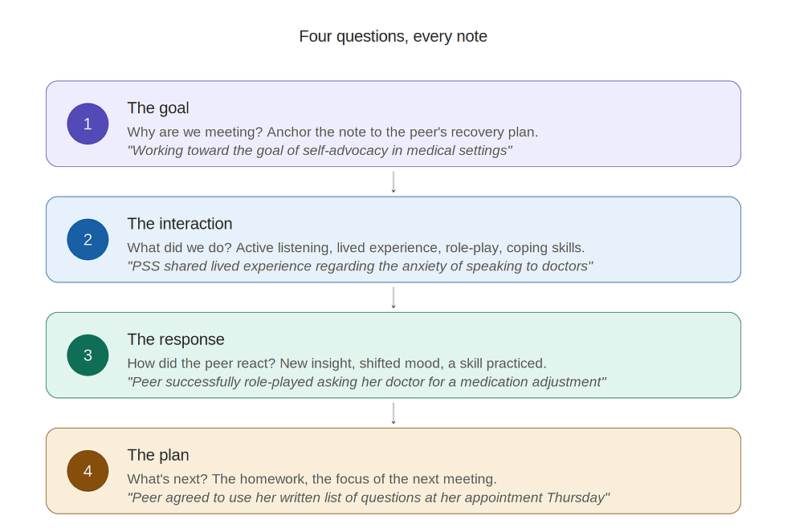Click the blue number 2 circle
This screenshot has height=532, width=787.
[x=88, y=240]
